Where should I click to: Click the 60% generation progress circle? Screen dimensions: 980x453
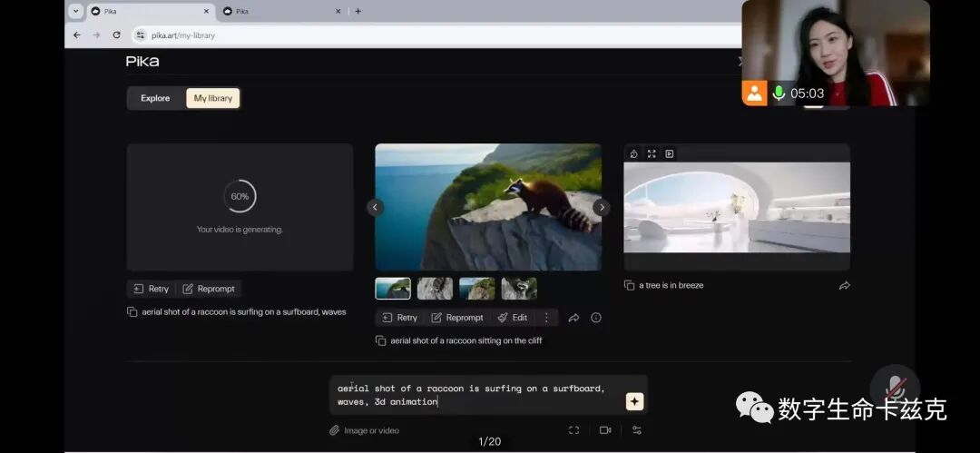[240, 196]
